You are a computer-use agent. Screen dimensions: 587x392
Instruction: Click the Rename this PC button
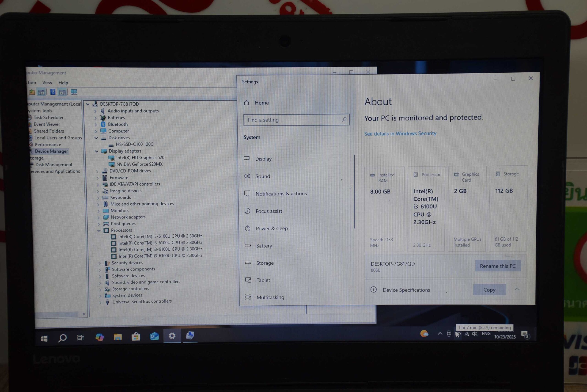(x=497, y=266)
